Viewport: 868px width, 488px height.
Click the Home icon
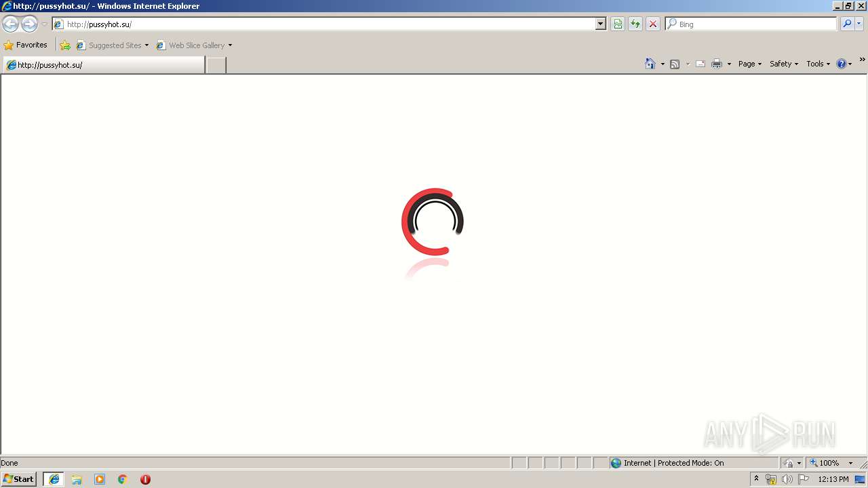point(650,64)
